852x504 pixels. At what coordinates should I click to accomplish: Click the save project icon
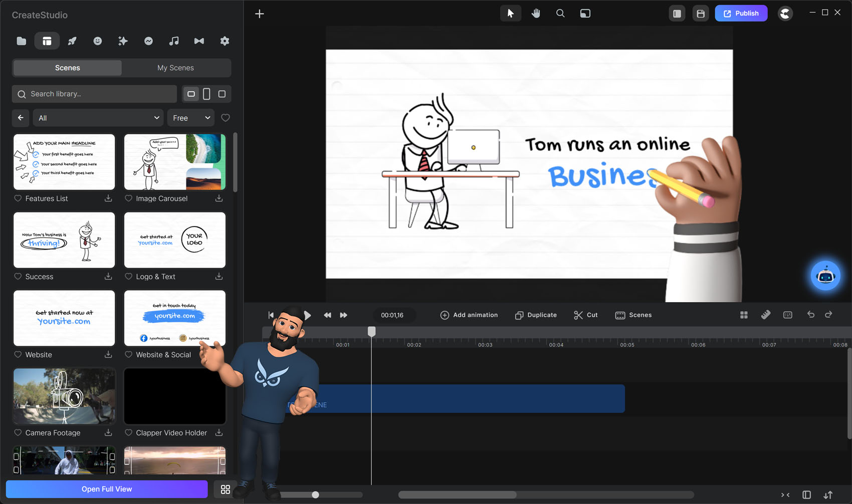coord(701,14)
